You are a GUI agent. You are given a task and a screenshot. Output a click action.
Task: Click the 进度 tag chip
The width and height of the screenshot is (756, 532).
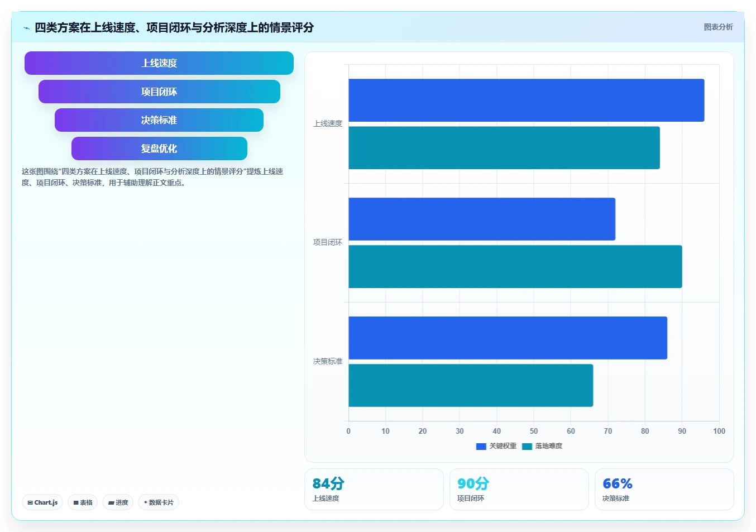[118, 502]
